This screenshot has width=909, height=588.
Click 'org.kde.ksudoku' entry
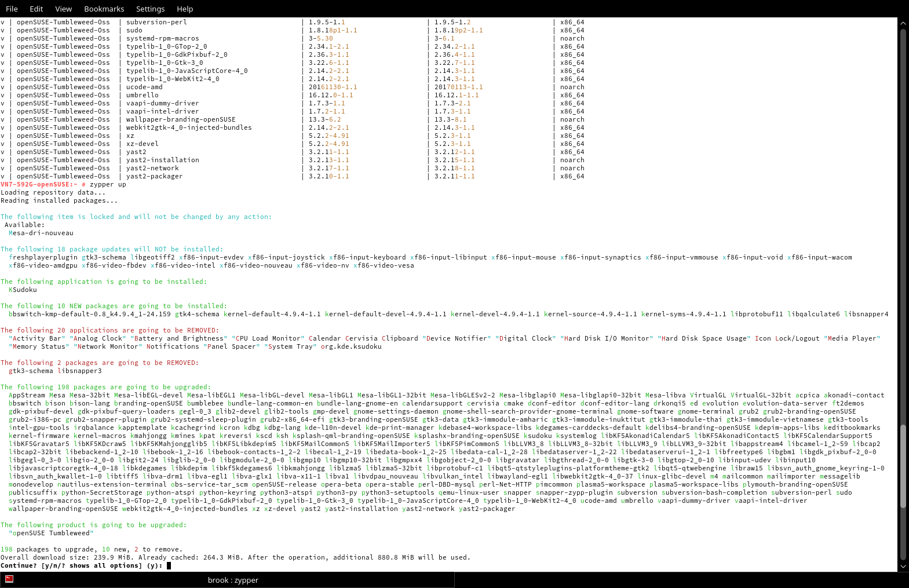351,346
